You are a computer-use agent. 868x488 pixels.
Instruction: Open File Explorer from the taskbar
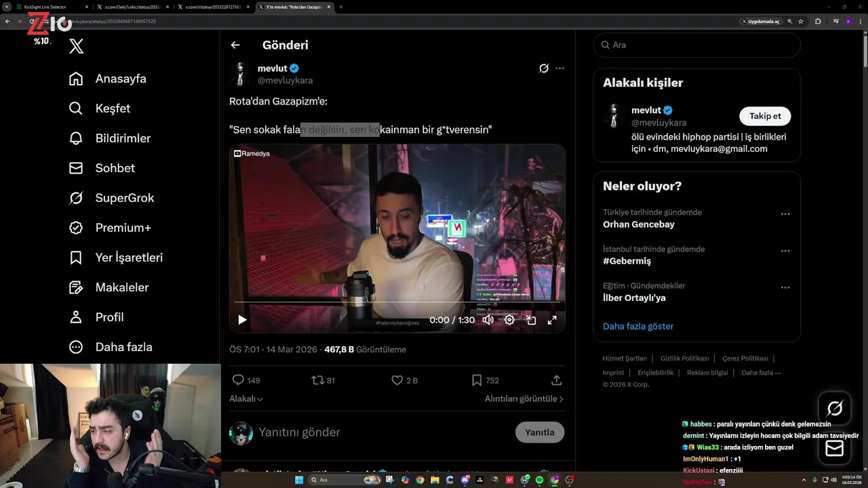(435, 480)
